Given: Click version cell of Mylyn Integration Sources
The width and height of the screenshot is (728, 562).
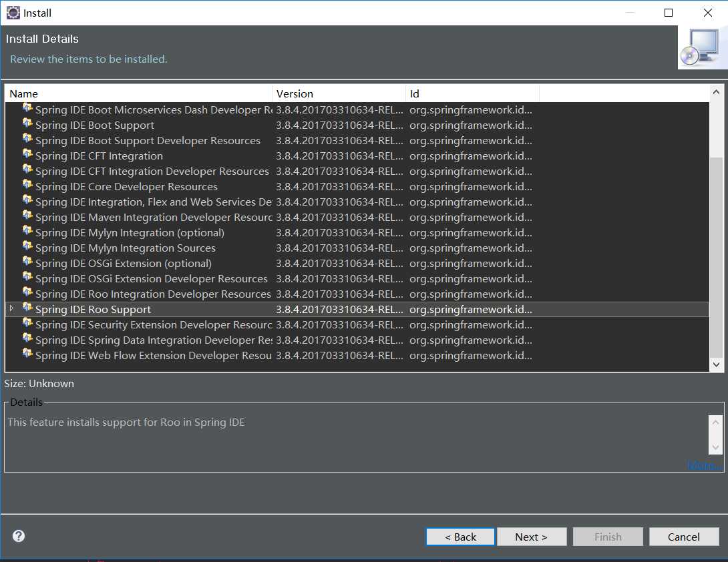Looking at the screenshot, I should point(339,248).
